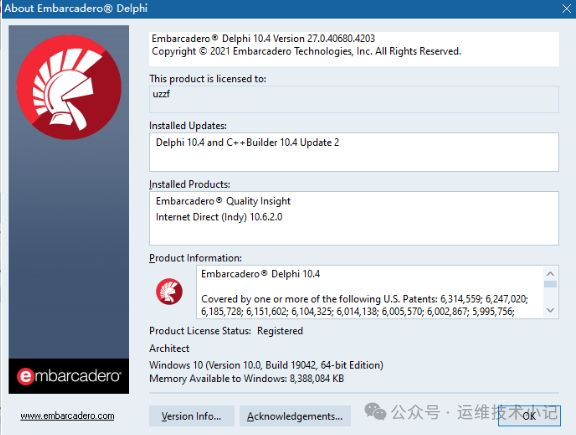Click the Product Information scroll up arrow
Viewport: 576px width, 435px height.
[550, 274]
